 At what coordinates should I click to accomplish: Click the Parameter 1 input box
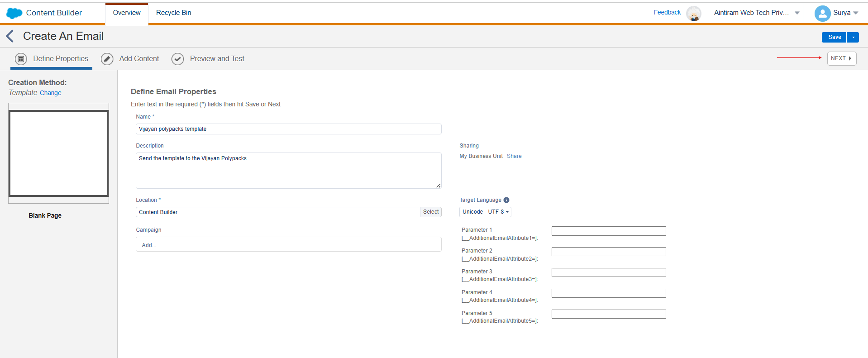pyautogui.click(x=608, y=231)
